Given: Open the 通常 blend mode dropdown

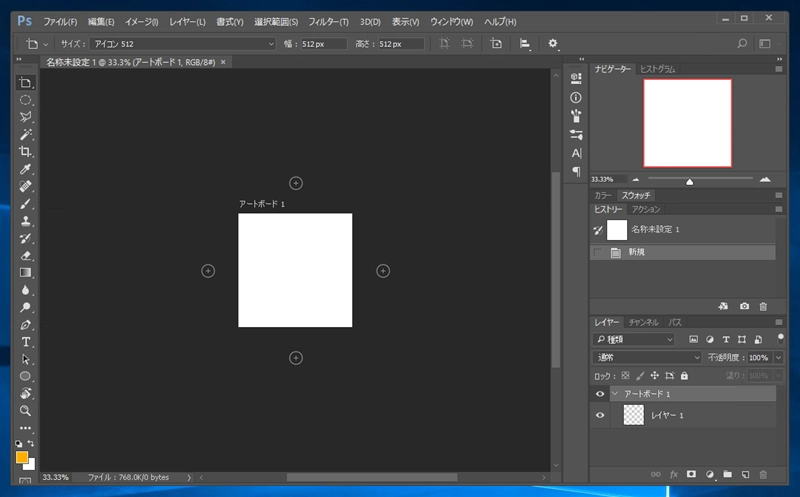Looking at the screenshot, I should [648, 357].
